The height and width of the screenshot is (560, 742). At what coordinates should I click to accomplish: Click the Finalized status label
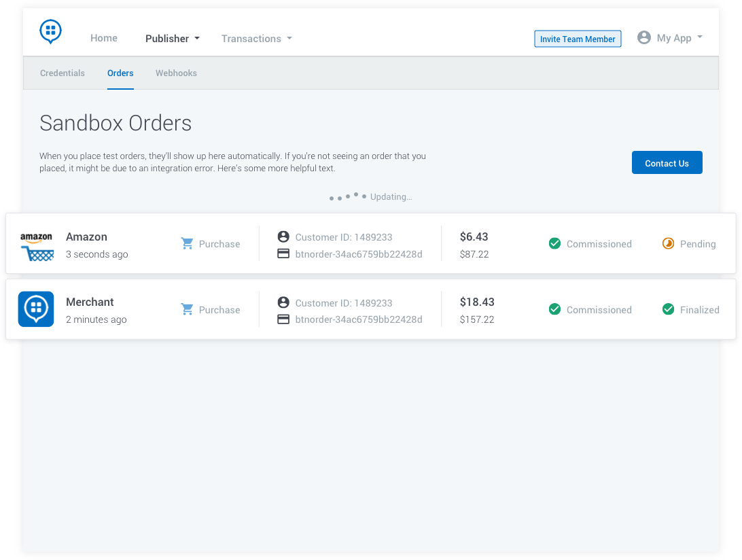[699, 310]
